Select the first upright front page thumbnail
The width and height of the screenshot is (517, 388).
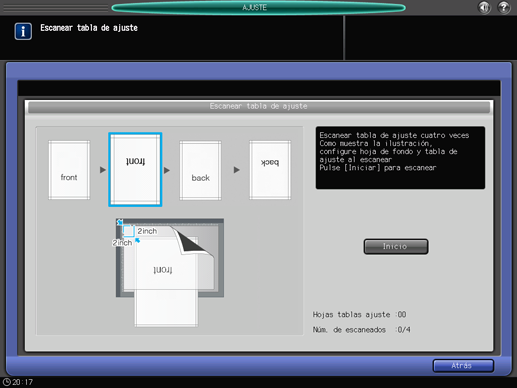(x=69, y=170)
